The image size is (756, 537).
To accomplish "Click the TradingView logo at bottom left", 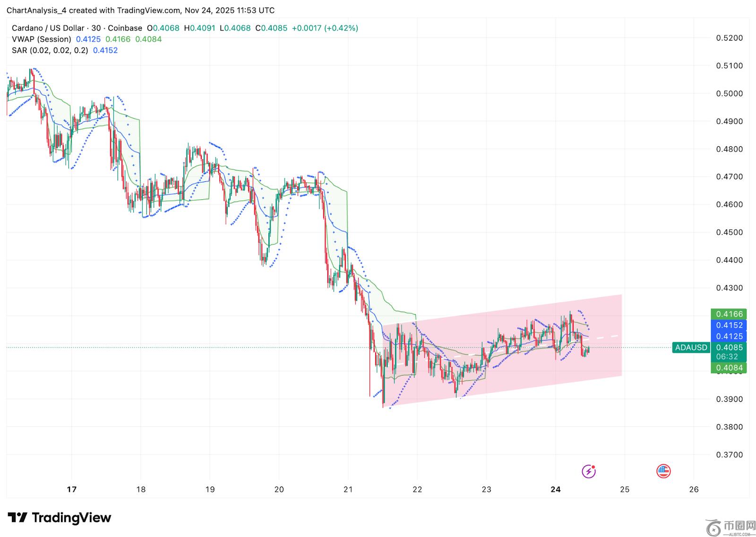I will click(x=60, y=518).
